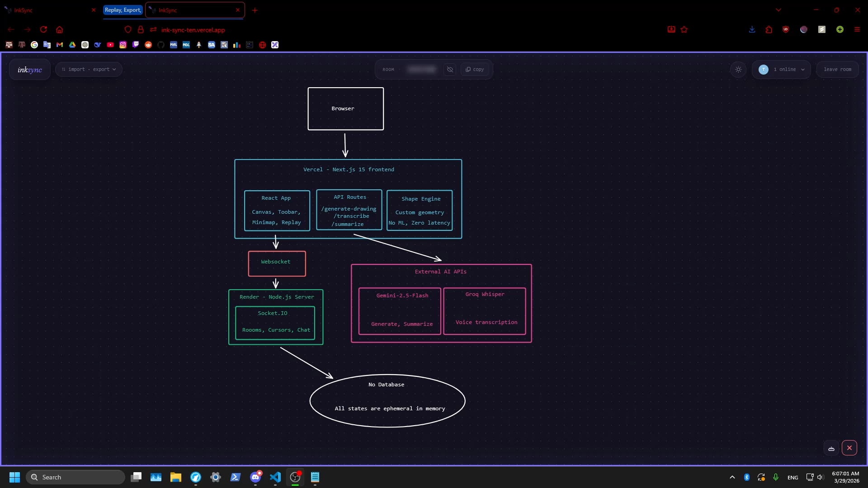Toggle room code visibility eye icon
The image size is (868, 488).
tap(449, 70)
